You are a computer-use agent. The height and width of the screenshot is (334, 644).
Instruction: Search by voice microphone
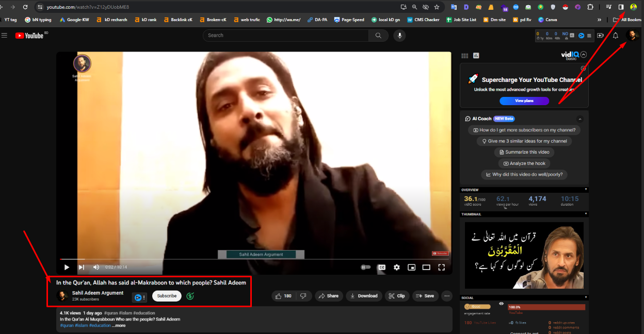(399, 36)
